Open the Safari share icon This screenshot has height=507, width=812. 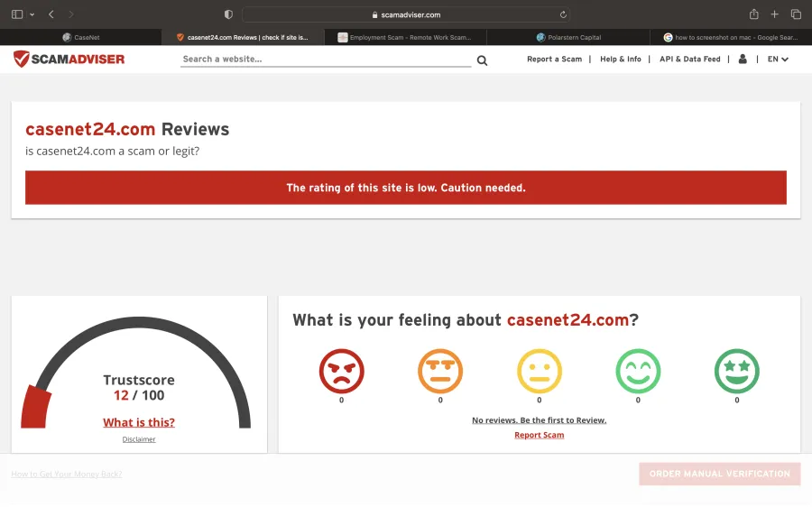click(x=754, y=14)
